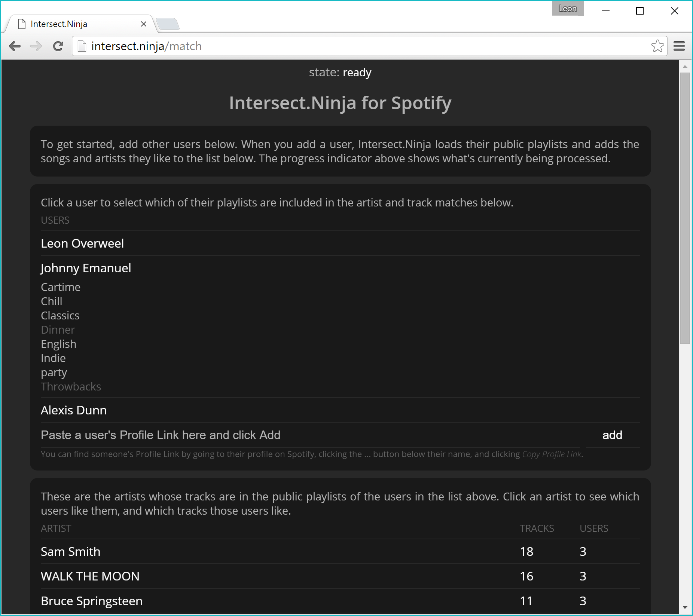Viewport: 693px width, 616px height.
Task: Toggle the English playlist
Action: coord(59,344)
